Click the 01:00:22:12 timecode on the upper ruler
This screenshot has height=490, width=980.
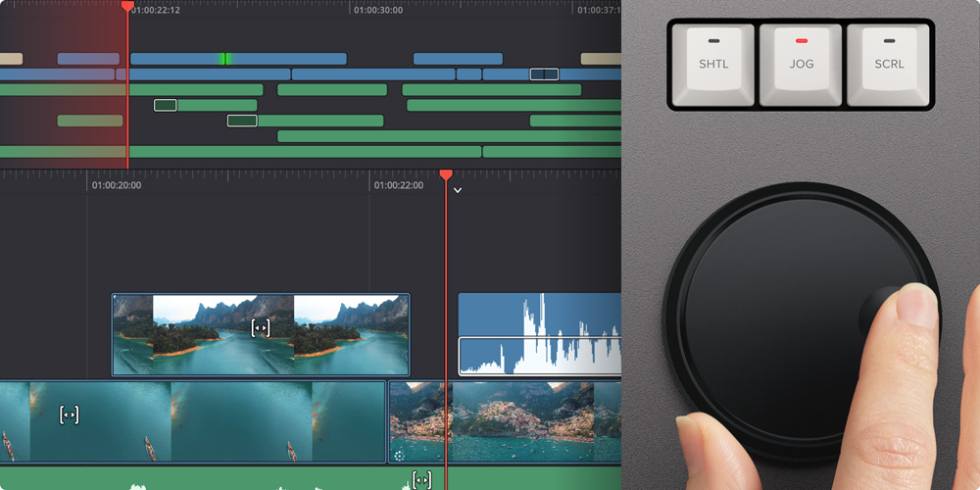(x=156, y=11)
